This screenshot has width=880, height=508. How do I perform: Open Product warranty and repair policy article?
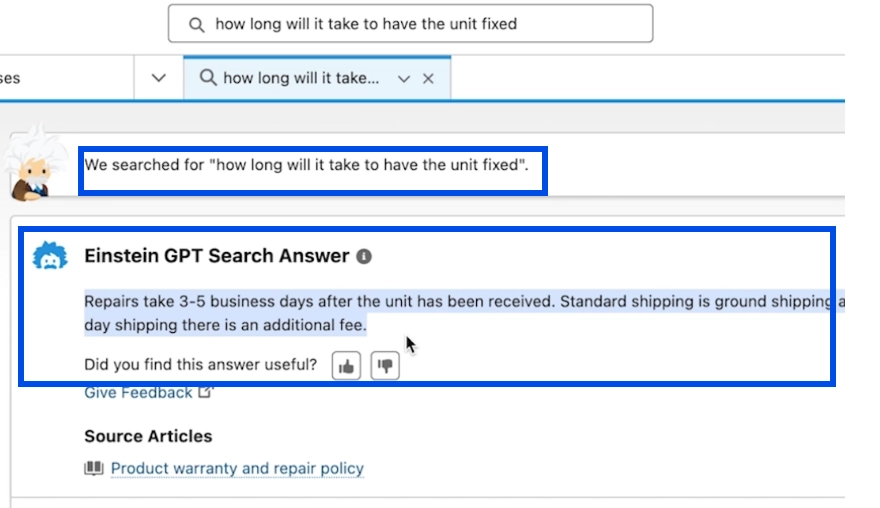(x=237, y=468)
